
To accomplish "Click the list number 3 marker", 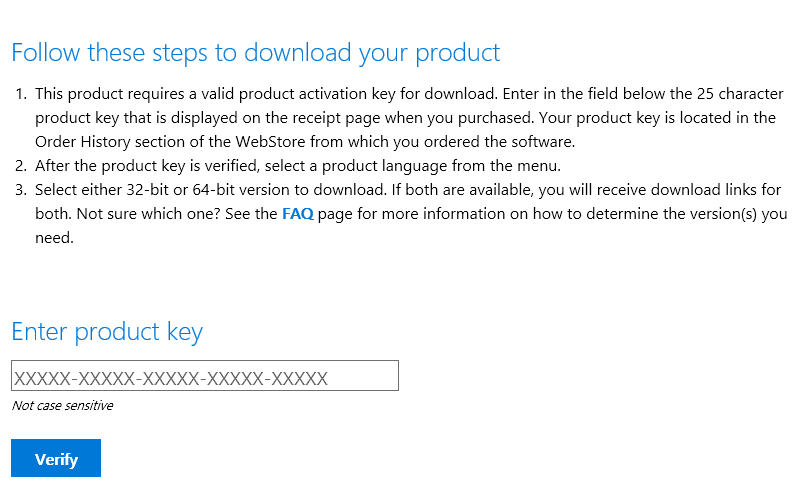I will (21, 189).
